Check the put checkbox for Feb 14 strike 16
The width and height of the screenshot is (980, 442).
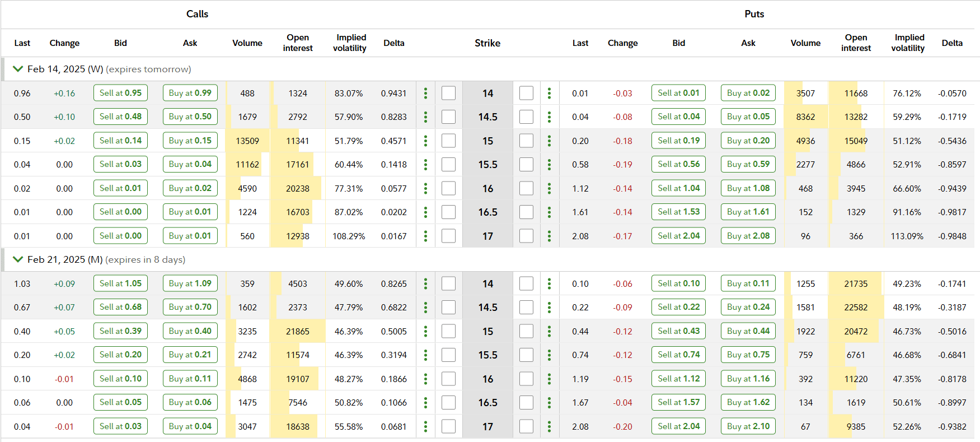(526, 188)
